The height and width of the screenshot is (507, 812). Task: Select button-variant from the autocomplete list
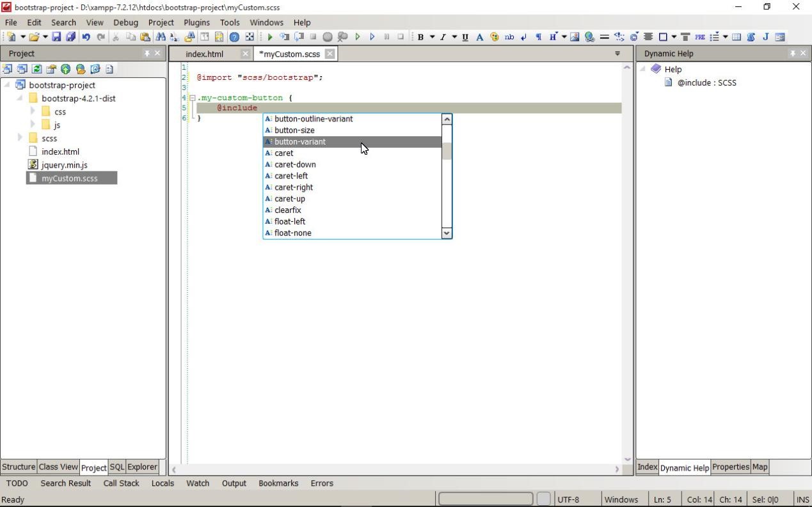299,141
